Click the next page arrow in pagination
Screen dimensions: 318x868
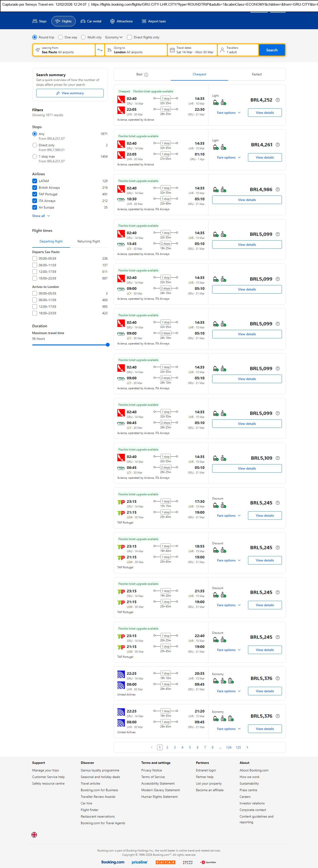coord(247,747)
